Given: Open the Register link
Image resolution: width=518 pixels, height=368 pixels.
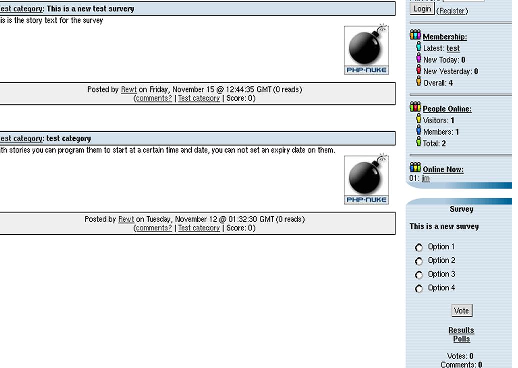Looking at the screenshot, I should click(x=452, y=11).
